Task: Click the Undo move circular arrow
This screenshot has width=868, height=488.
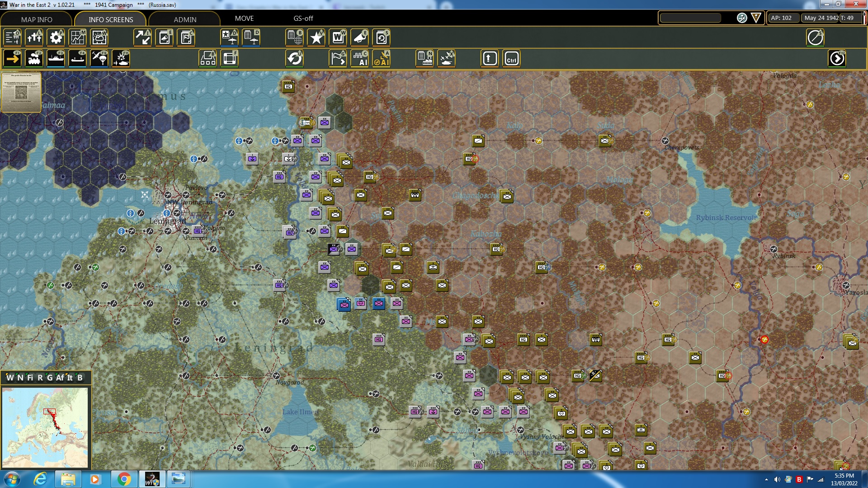Action: [295, 59]
